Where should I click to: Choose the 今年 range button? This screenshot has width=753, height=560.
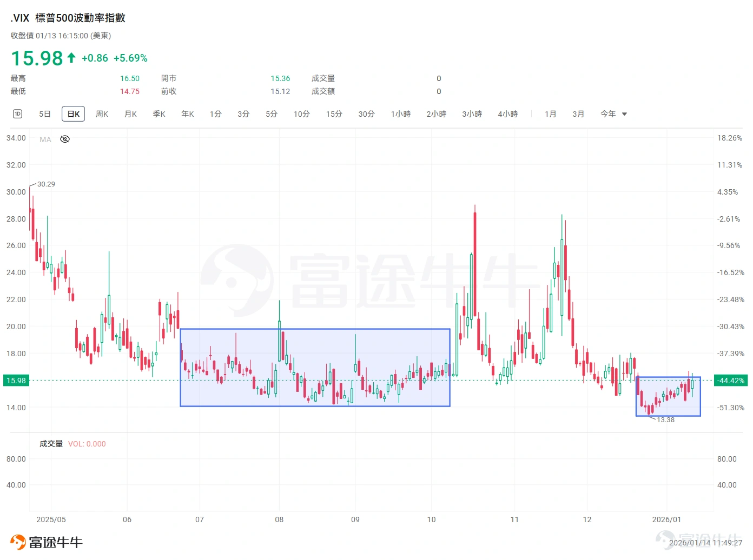tap(609, 114)
